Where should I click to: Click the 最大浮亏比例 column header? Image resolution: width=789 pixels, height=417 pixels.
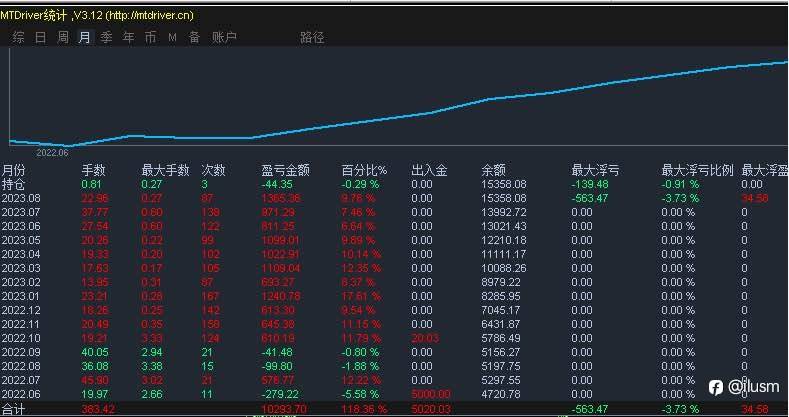(697, 170)
